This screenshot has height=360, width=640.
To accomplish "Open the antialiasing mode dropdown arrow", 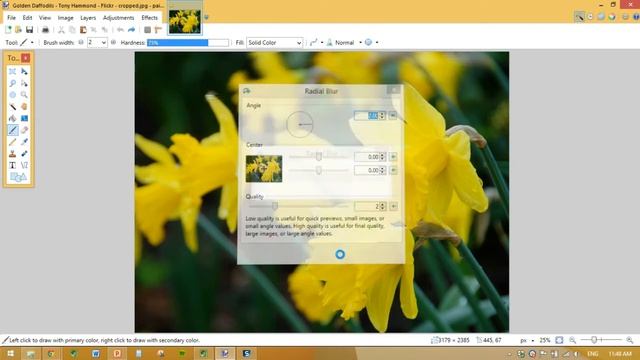I will coord(322,42).
